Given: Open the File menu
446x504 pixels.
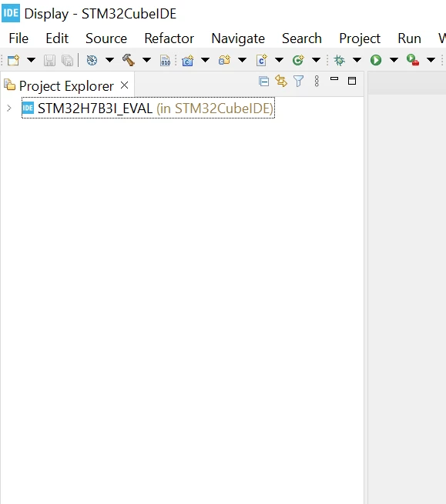Looking at the screenshot, I should (18, 38).
